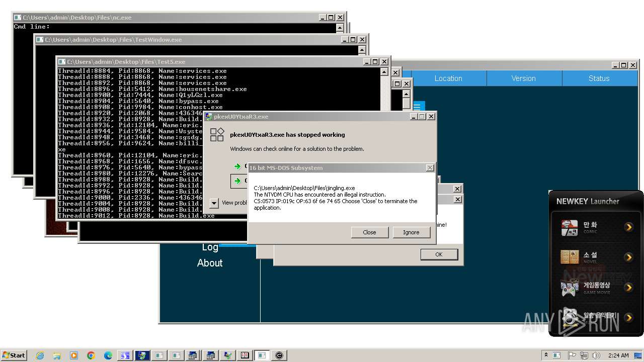Viewport: 644px width, 362px height.
Task: Open the Log menu in the blue application
Action: (210, 247)
